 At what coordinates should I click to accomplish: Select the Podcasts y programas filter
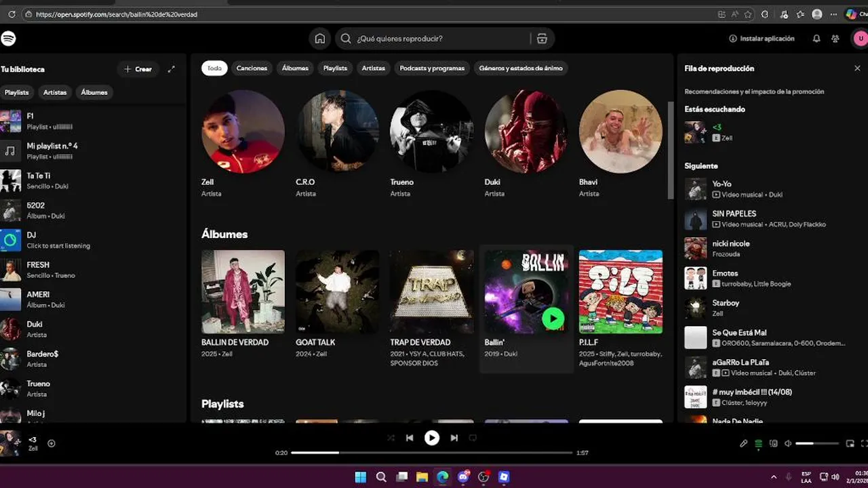[x=432, y=68]
